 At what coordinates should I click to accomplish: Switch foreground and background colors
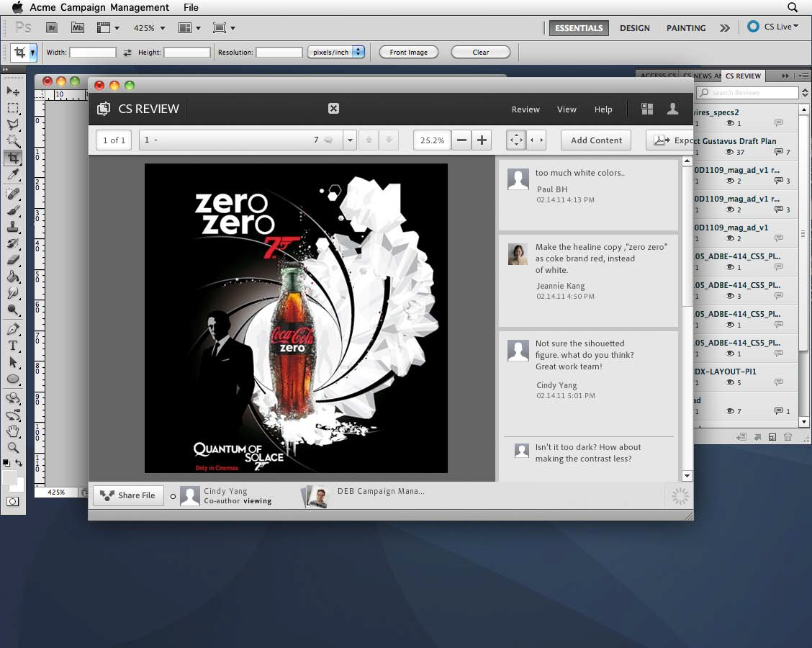19,462
